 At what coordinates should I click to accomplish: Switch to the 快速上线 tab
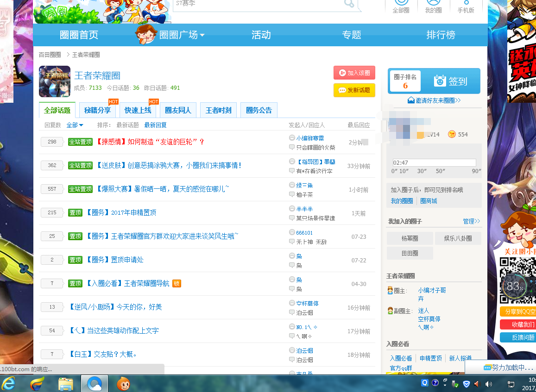[138, 110]
